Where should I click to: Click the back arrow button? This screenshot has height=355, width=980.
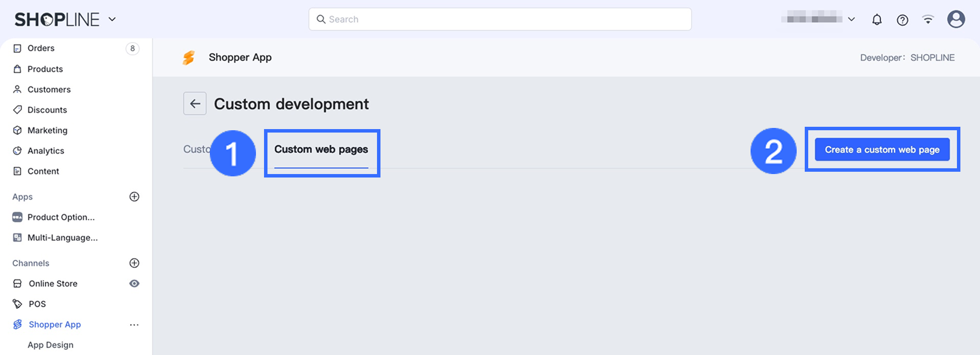tap(195, 104)
